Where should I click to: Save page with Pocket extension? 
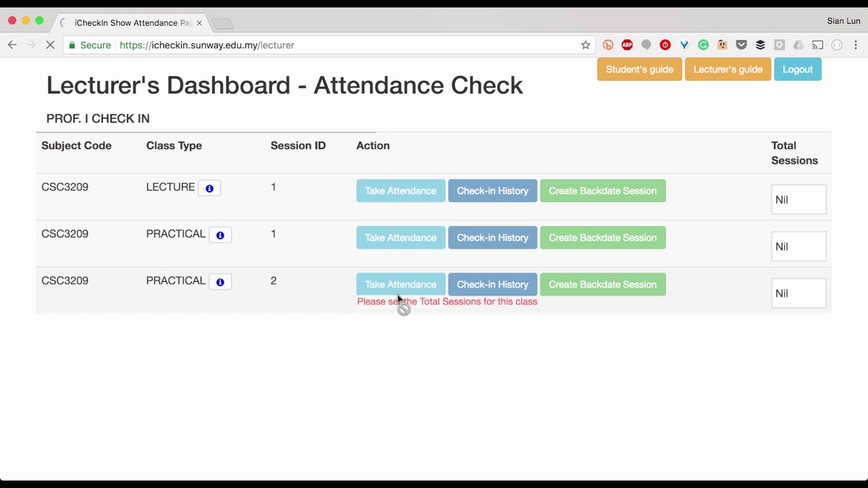[x=741, y=45]
